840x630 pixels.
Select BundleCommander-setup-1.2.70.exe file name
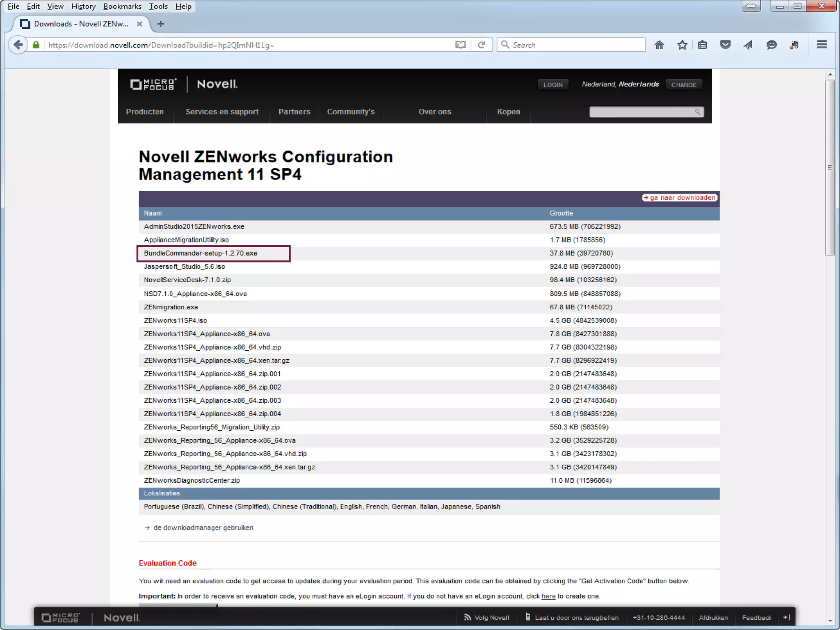201,253
